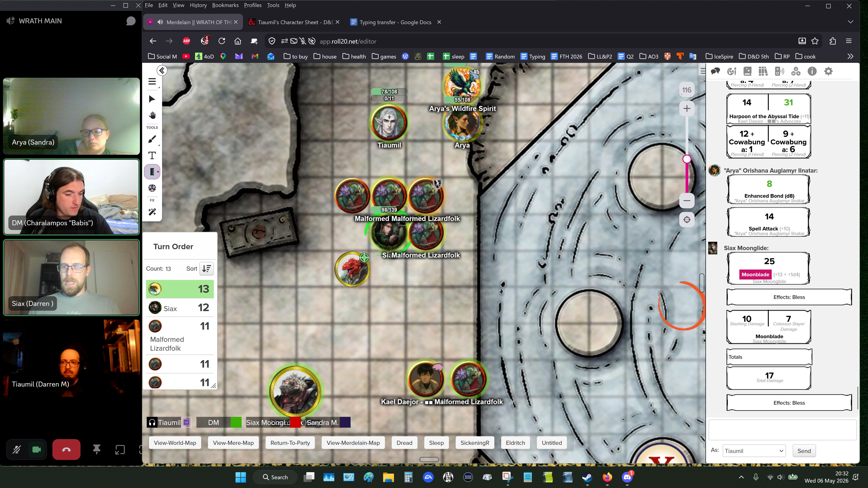Viewport: 868px width, 488px height.
Task: Mute the Merdelain tab audio
Action: pyautogui.click(x=160, y=22)
